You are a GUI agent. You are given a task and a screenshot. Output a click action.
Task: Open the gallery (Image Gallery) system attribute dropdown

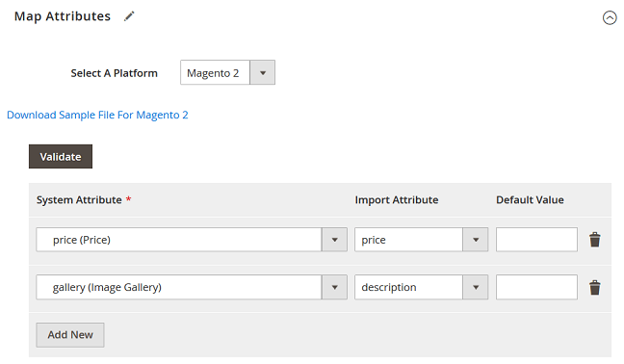[x=192, y=287]
